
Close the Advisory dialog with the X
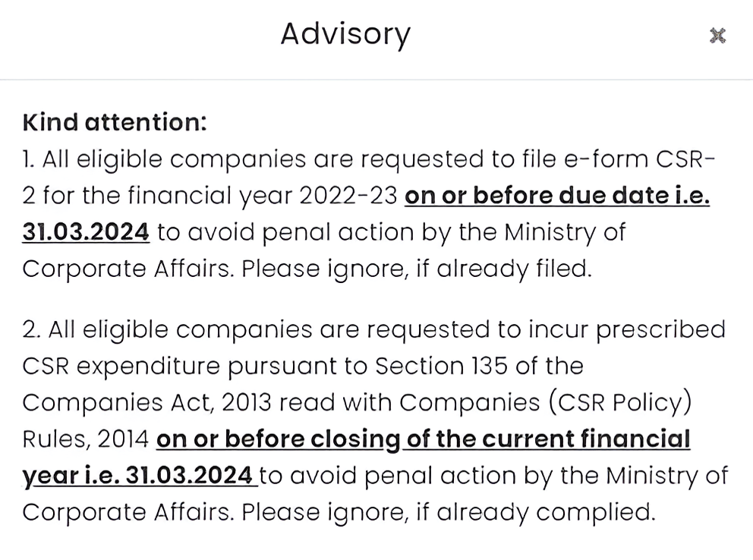coord(717,36)
